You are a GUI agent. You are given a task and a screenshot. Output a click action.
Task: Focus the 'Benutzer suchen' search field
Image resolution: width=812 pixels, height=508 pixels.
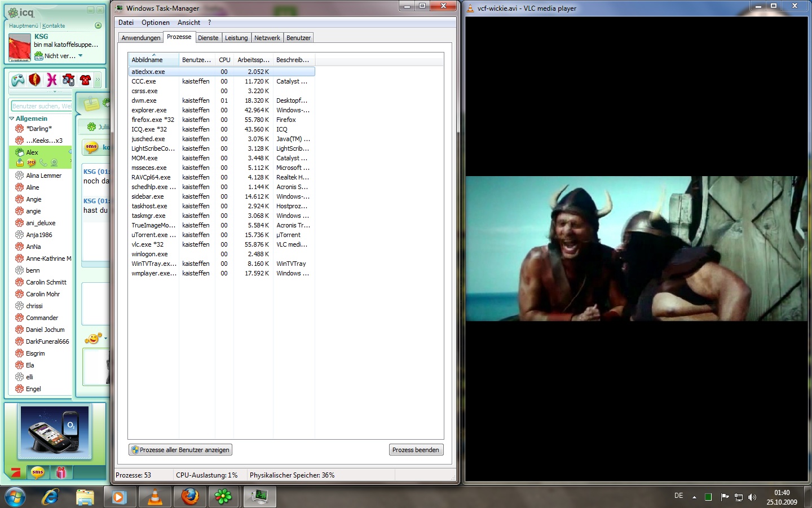tap(41, 106)
